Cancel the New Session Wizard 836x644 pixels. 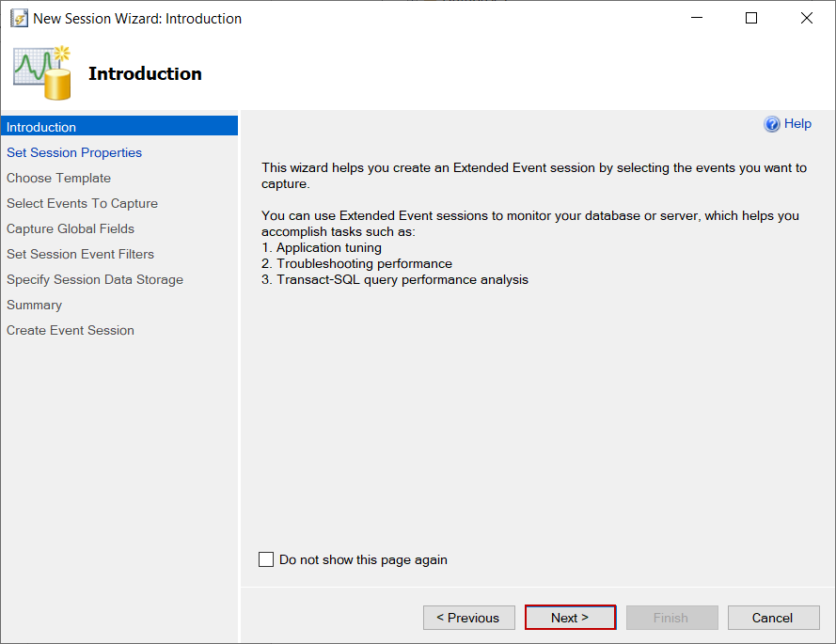point(772,618)
